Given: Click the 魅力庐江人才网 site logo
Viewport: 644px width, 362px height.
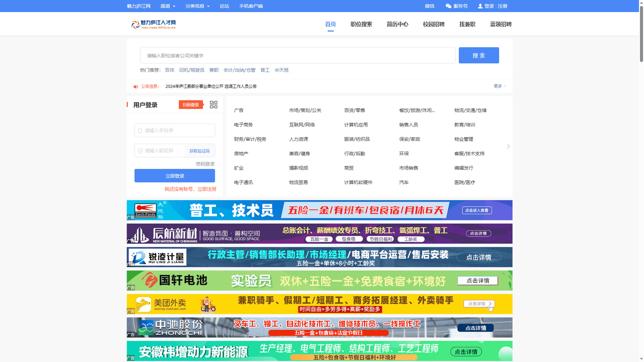Looking at the screenshot, I should [153, 24].
